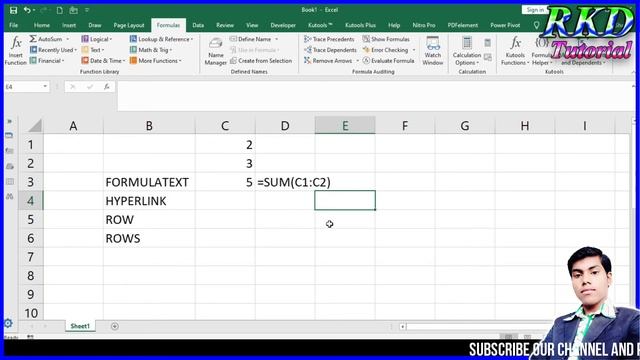Open Date & Time functions dropdown
The image size is (640, 360).
tap(103, 60)
